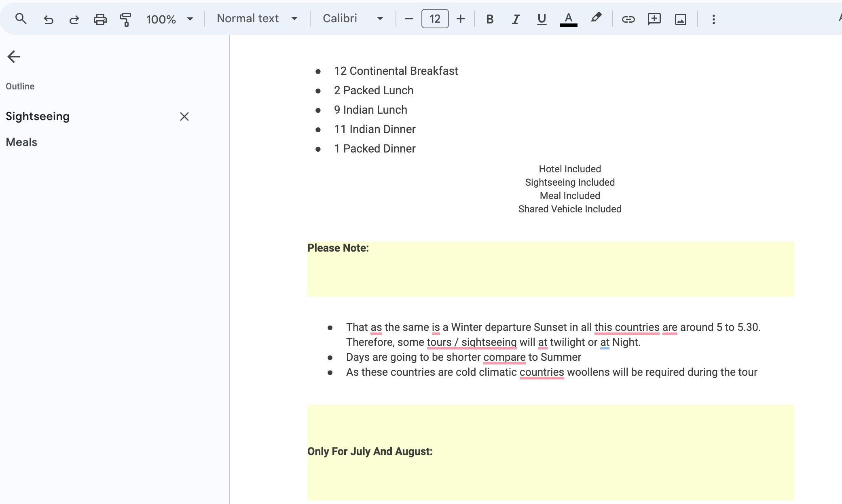Click the Underline formatting icon
This screenshot has height=504, width=842.
point(542,19)
